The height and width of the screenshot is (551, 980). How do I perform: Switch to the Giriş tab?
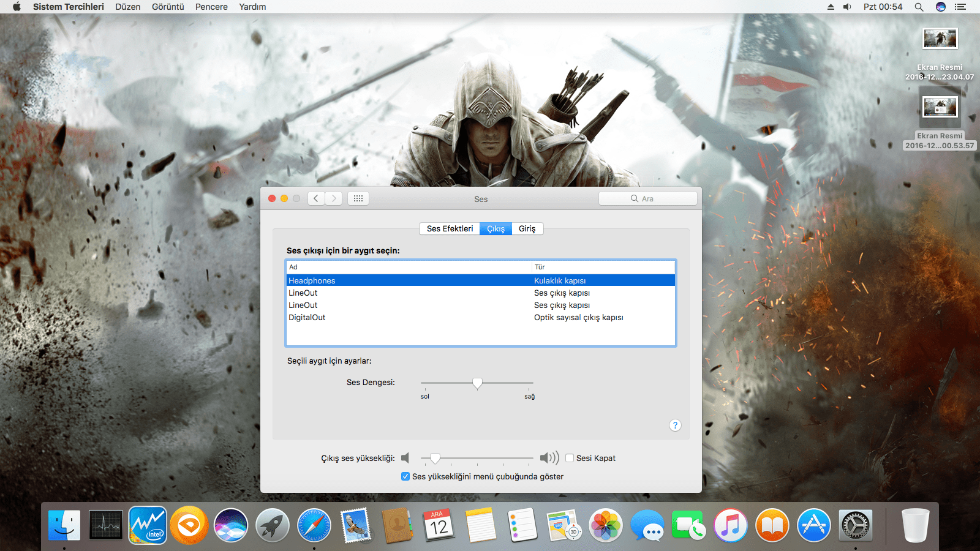pos(527,228)
